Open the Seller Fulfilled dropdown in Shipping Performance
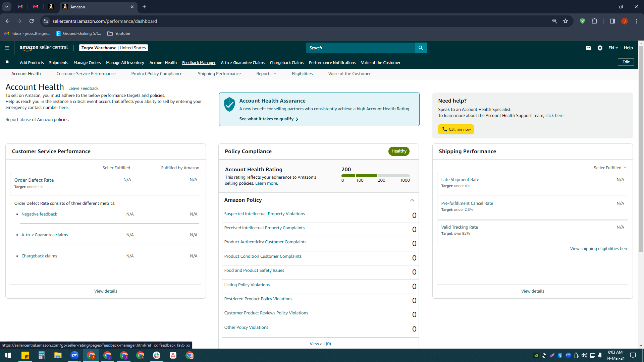Viewport: 644px width, 362px height. pos(610,168)
